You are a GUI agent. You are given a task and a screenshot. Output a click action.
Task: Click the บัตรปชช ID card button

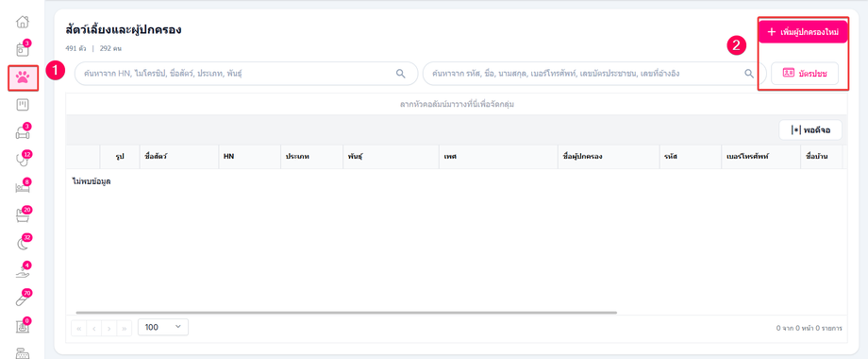pos(805,73)
